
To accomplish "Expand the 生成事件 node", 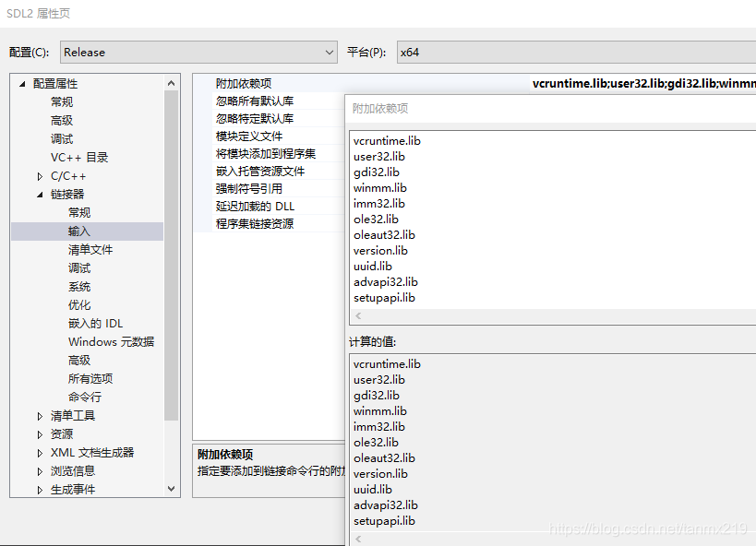I will [x=40, y=490].
